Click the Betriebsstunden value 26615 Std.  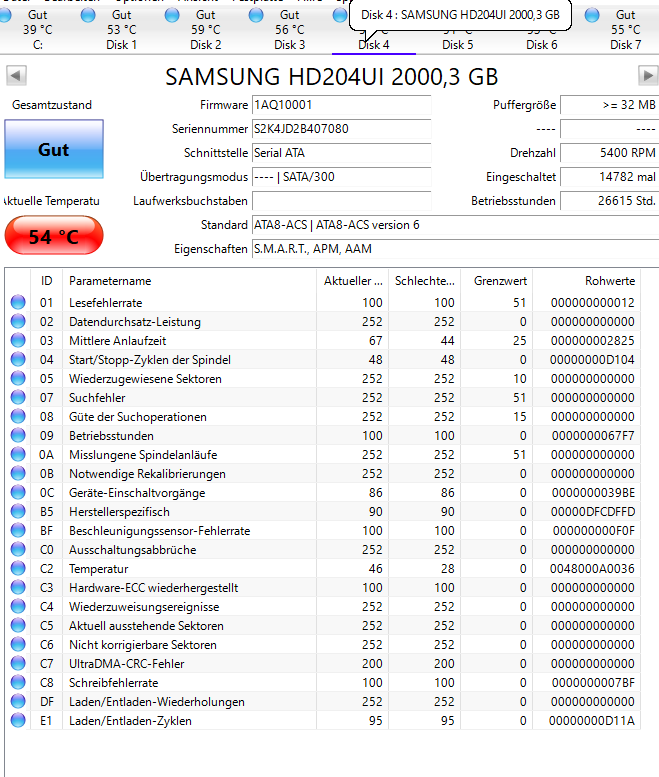point(609,201)
